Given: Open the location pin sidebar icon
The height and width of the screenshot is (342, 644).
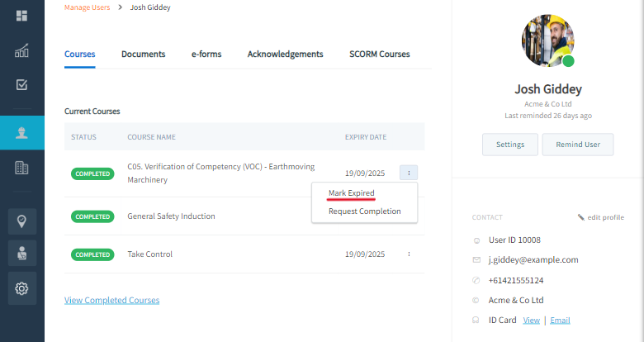Looking at the screenshot, I should click(x=21, y=221).
